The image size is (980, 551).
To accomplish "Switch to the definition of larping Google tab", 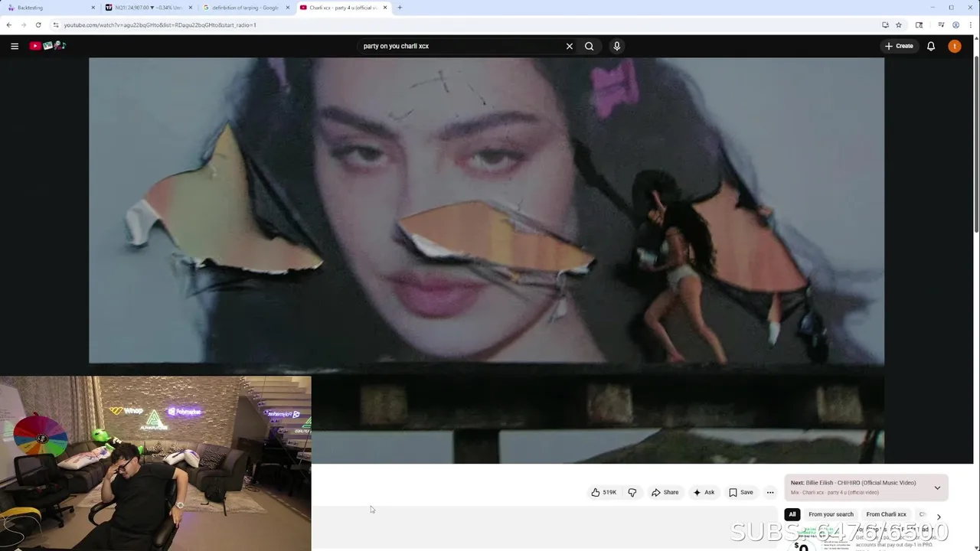I will 245,8.
